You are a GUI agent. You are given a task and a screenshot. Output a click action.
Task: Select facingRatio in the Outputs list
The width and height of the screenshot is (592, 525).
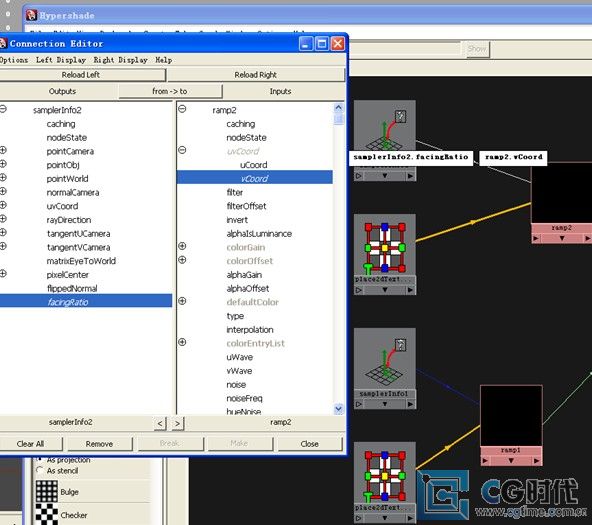click(x=86, y=302)
